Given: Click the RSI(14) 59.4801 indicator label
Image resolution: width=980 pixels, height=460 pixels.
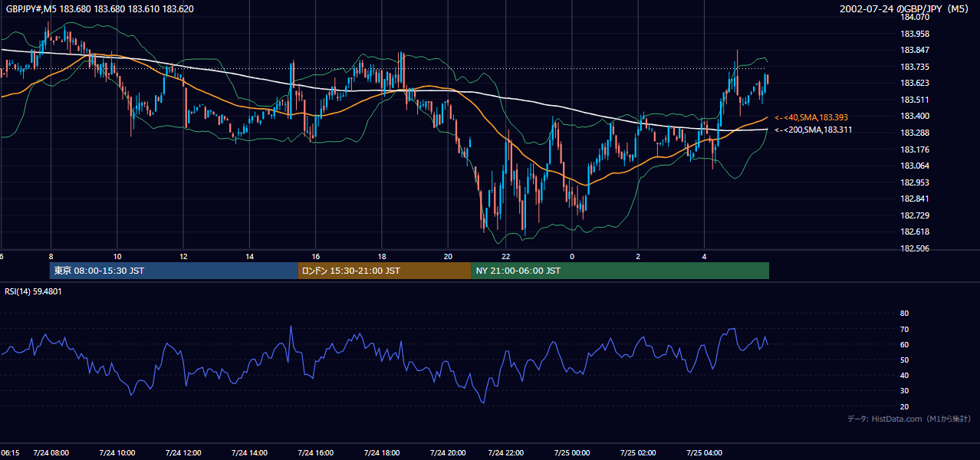Looking at the screenshot, I should coord(33,291).
